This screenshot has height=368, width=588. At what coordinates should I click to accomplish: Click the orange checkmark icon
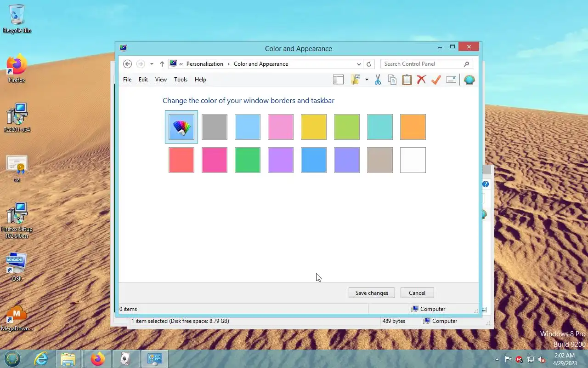click(436, 80)
